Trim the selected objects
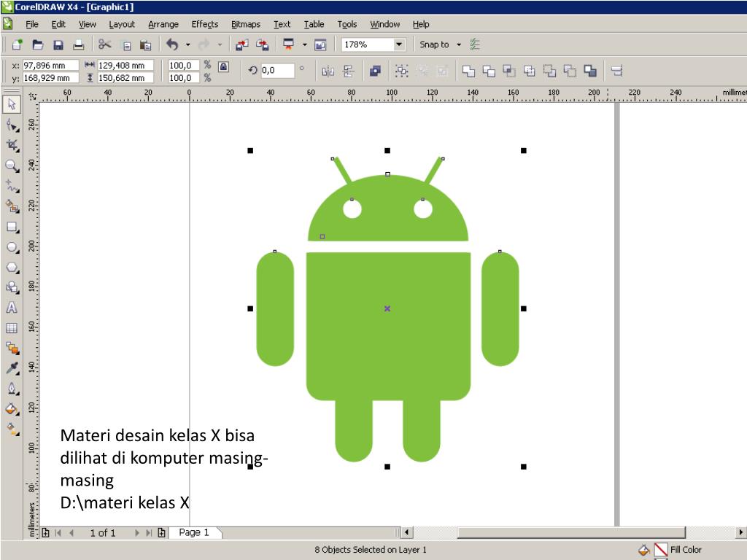The width and height of the screenshot is (747, 560). pyautogui.click(x=489, y=71)
